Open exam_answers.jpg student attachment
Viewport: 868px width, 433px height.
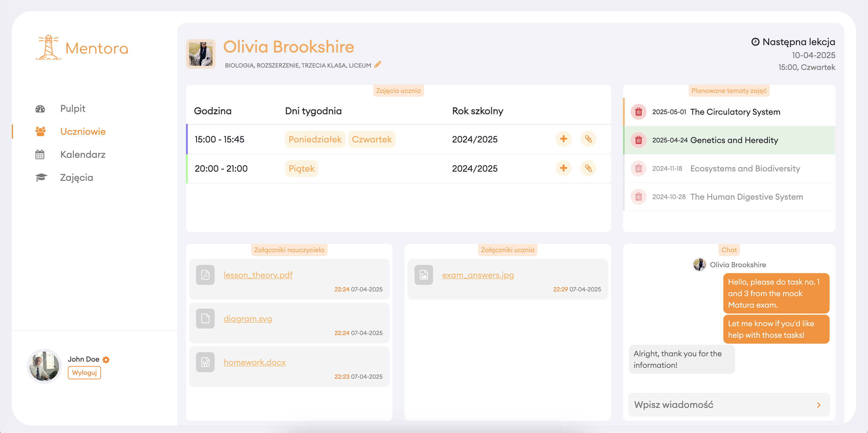(477, 275)
